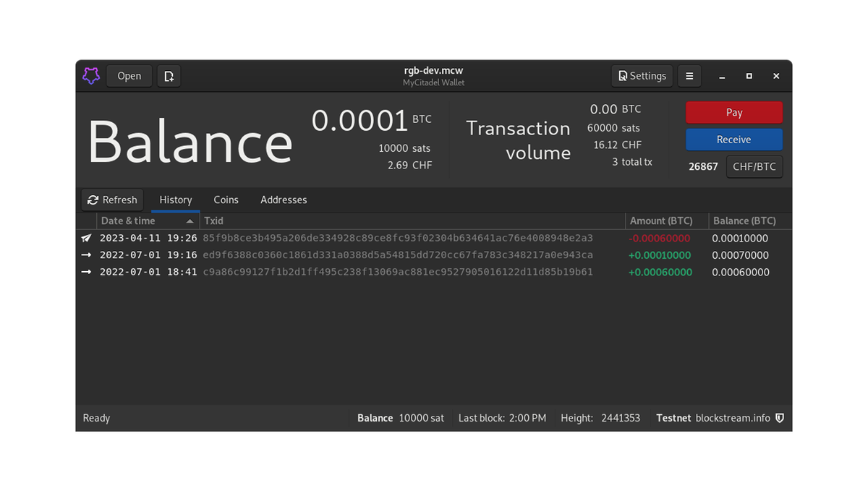This screenshot has height=496, width=868.
Task: Maximize the MyCitadel Wallet window
Action: point(749,76)
